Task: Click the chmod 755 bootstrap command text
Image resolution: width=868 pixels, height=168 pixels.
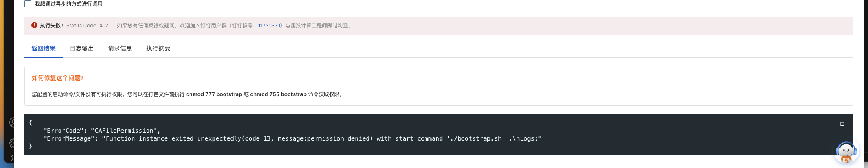Action: 278,94
